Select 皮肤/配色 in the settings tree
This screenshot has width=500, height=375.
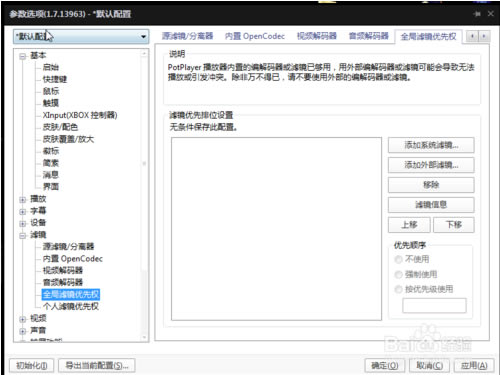(60, 127)
